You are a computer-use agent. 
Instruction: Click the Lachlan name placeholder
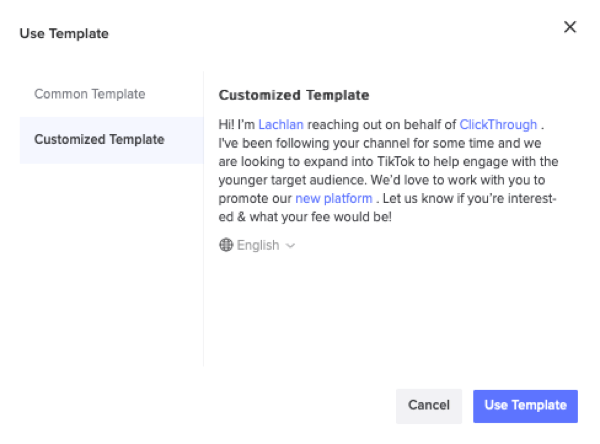click(x=281, y=125)
